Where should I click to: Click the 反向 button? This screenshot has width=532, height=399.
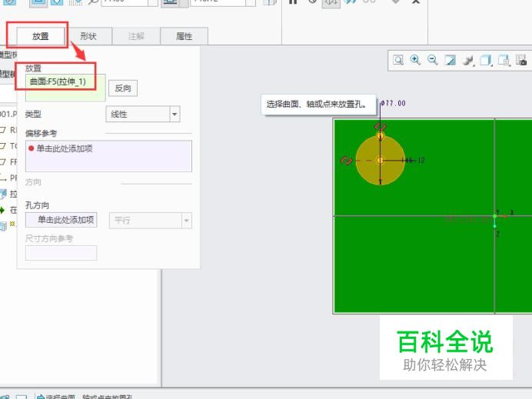click(x=123, y=88)
